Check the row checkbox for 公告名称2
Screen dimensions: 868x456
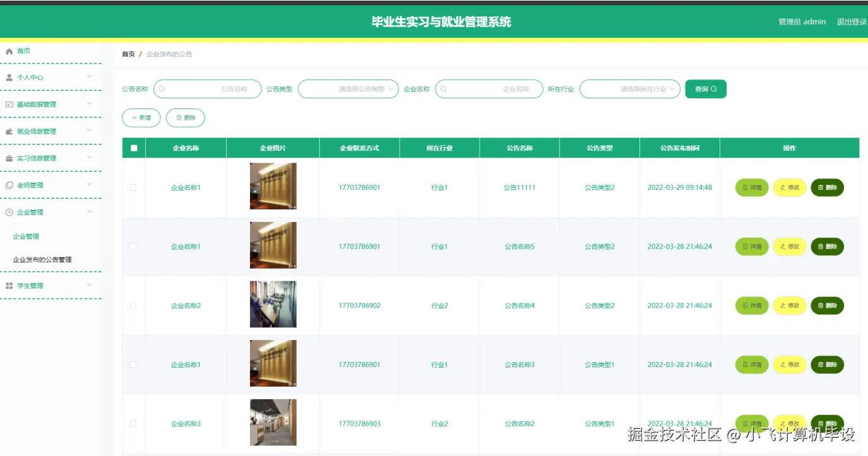click(x=133, y=424)
